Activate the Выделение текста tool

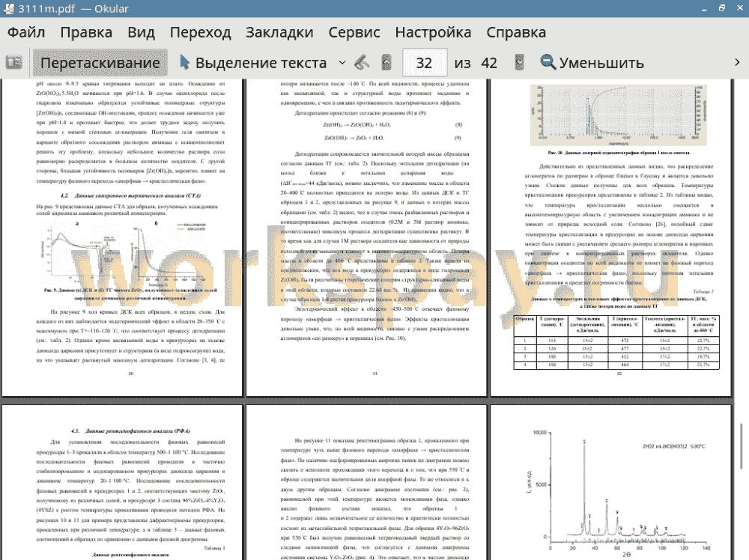253,63
